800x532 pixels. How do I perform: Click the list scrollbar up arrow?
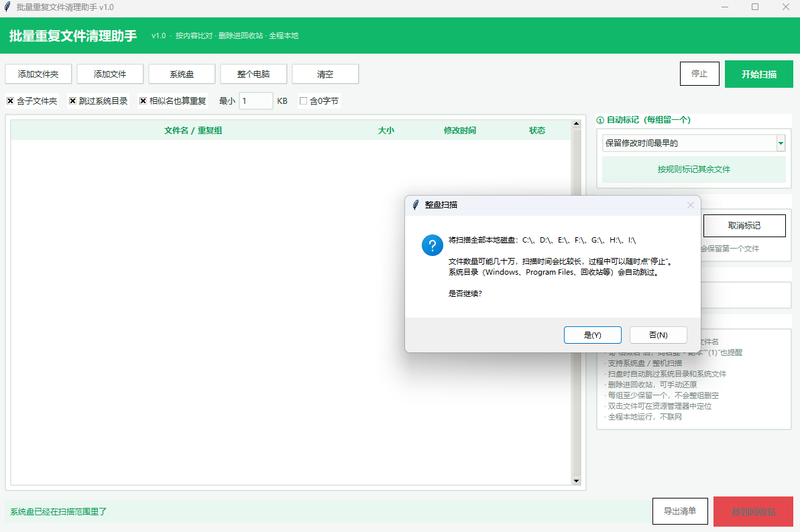(x=576, y=124)
